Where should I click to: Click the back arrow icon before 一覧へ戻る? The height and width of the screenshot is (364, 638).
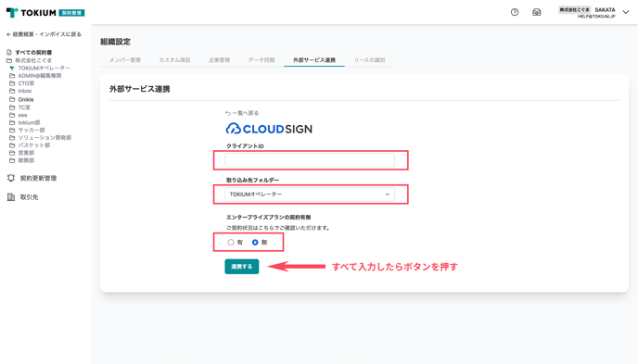click(228, 113)
